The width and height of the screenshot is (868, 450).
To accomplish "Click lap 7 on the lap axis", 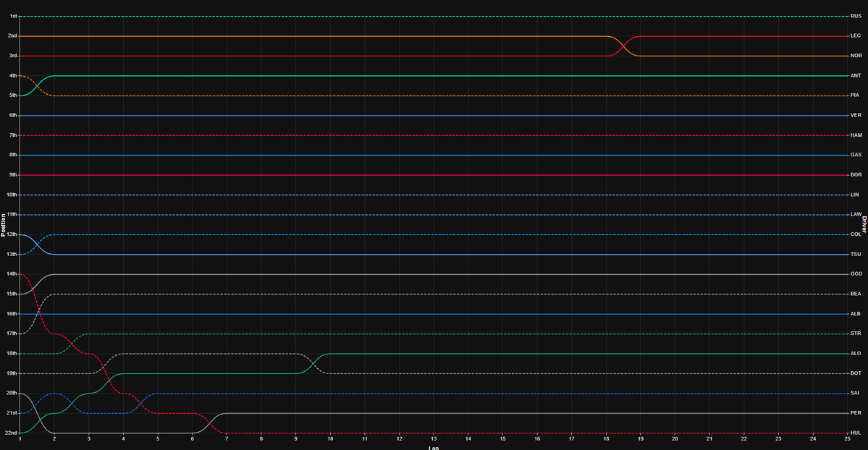I will tap(227, 439).
